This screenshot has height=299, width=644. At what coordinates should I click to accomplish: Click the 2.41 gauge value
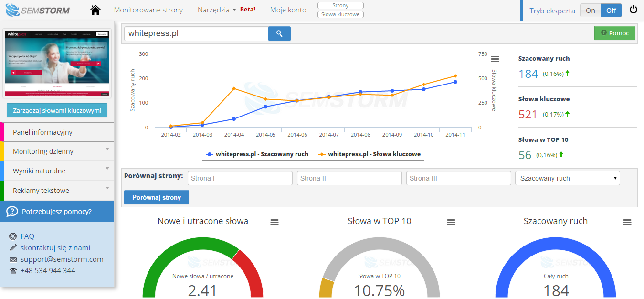[x=202, y=290]
